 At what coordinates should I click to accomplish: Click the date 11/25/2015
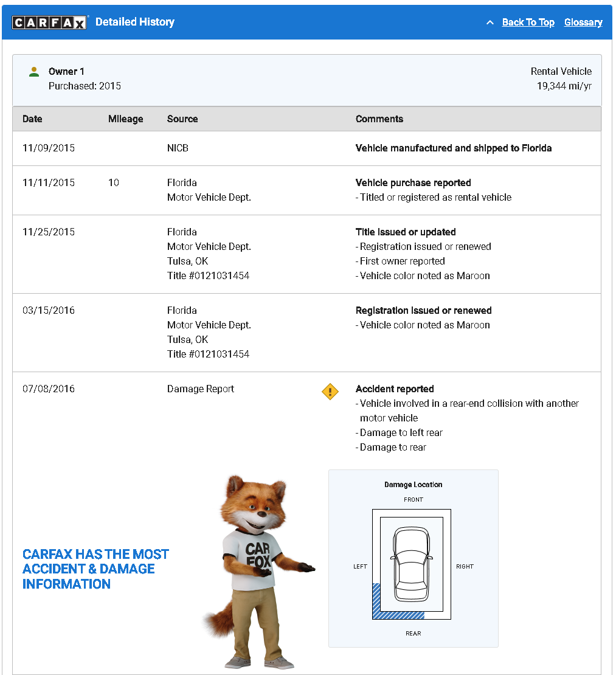[x=49, y=232]
